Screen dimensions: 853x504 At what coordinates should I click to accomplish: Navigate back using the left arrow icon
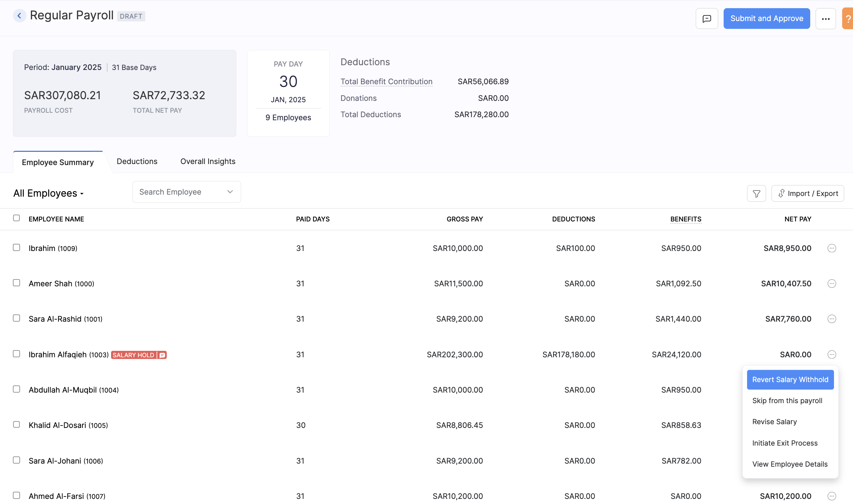tap(19, 15)
